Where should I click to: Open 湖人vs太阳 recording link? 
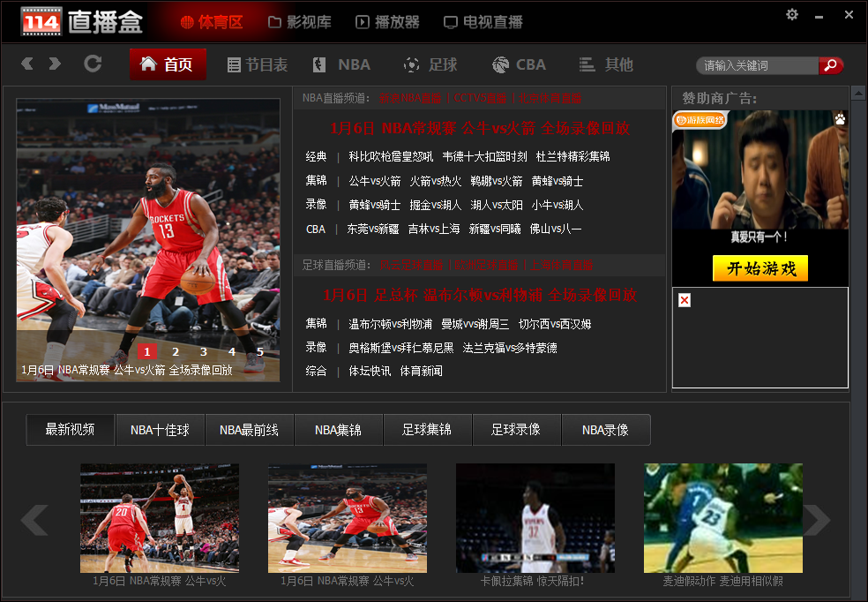tap(497, 205)
